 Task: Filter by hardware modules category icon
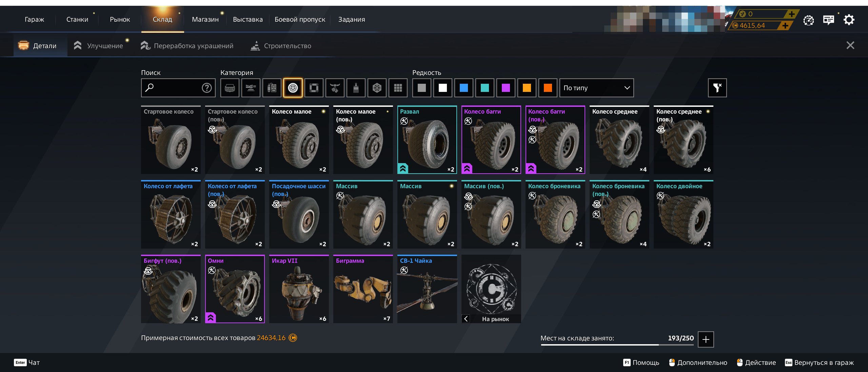click(272, 88)
